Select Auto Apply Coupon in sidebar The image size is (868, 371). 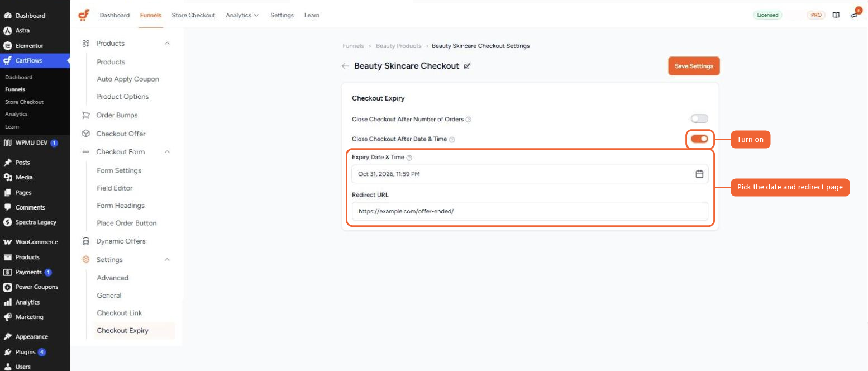(128, 79)
